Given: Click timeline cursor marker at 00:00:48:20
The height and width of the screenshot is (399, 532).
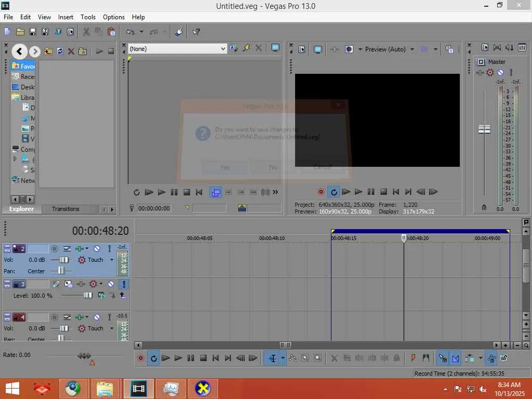Looking at the screenshot, I should [x=404, y=238].
